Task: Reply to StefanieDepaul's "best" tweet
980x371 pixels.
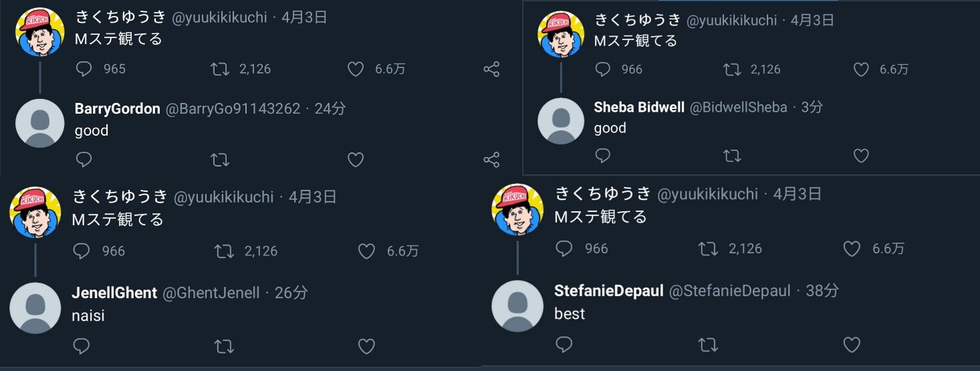Action: [x=564, y=344]
